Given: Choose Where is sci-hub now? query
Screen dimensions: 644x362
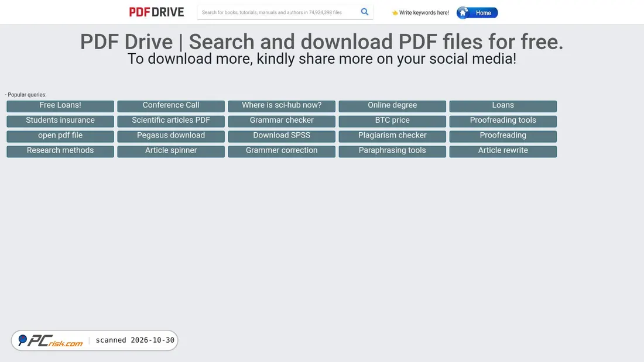Looking at the screenshot, I should click(x=282, y=106).
